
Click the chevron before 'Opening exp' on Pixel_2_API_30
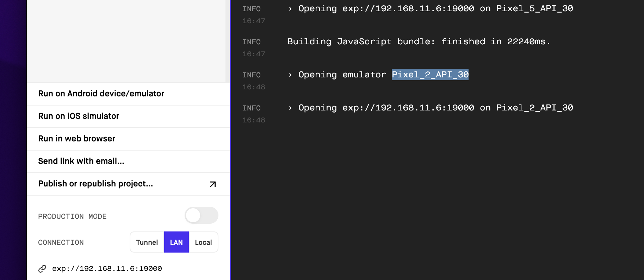point(290,108)
